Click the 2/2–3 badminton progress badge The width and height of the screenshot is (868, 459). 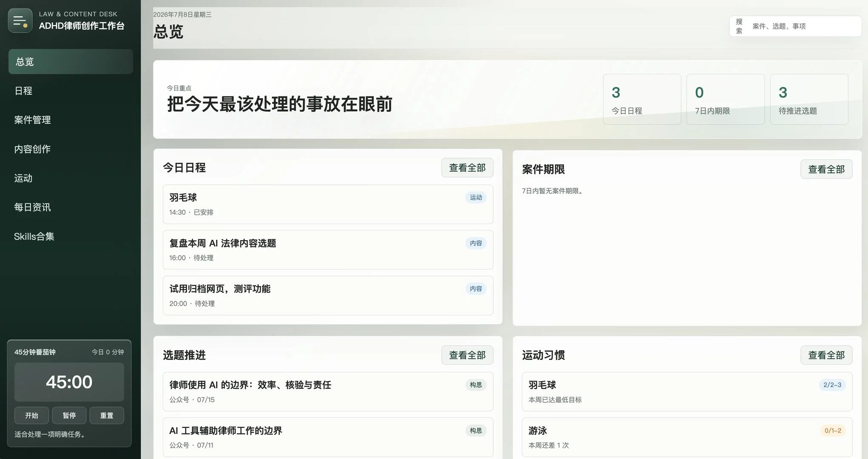[832, 385]
